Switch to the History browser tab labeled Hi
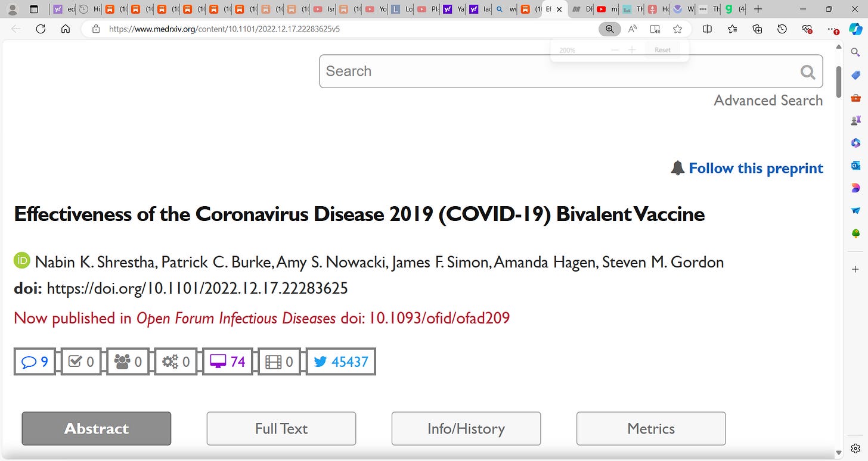 (89, 9)
